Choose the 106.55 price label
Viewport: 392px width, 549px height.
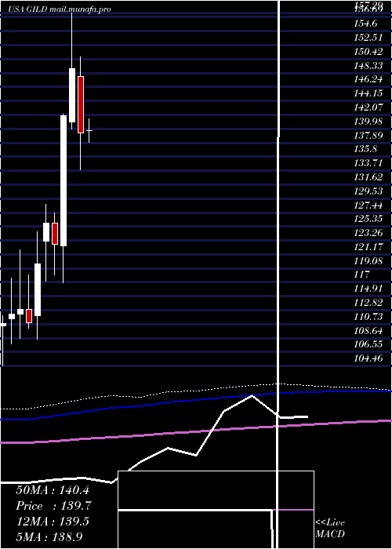[368, 345]
